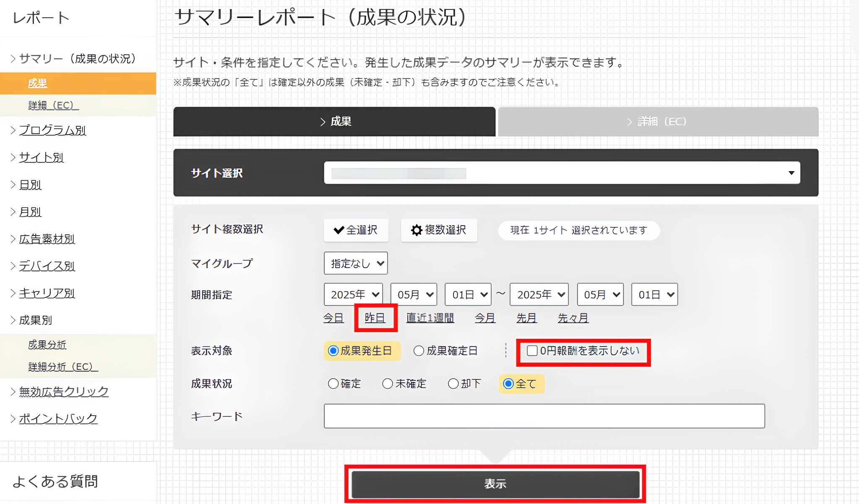Open the マイグループ 指定なし dropdown

(x=355, y=263)
